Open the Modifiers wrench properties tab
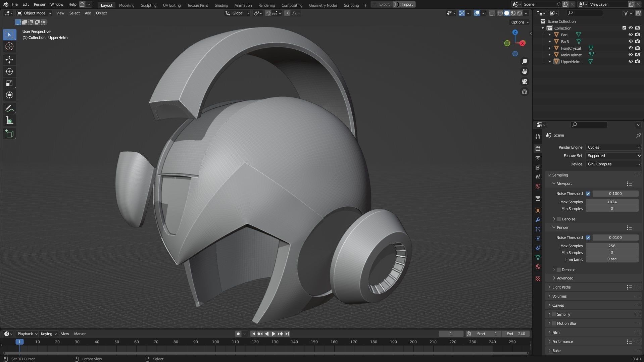Screen dimensions: 644x362 tap(538, 220)
